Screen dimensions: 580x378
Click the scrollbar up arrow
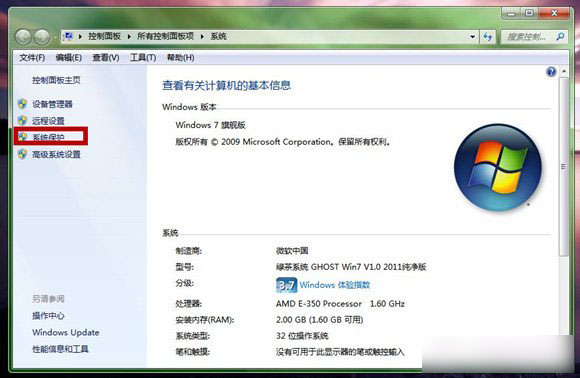[564, 71]
